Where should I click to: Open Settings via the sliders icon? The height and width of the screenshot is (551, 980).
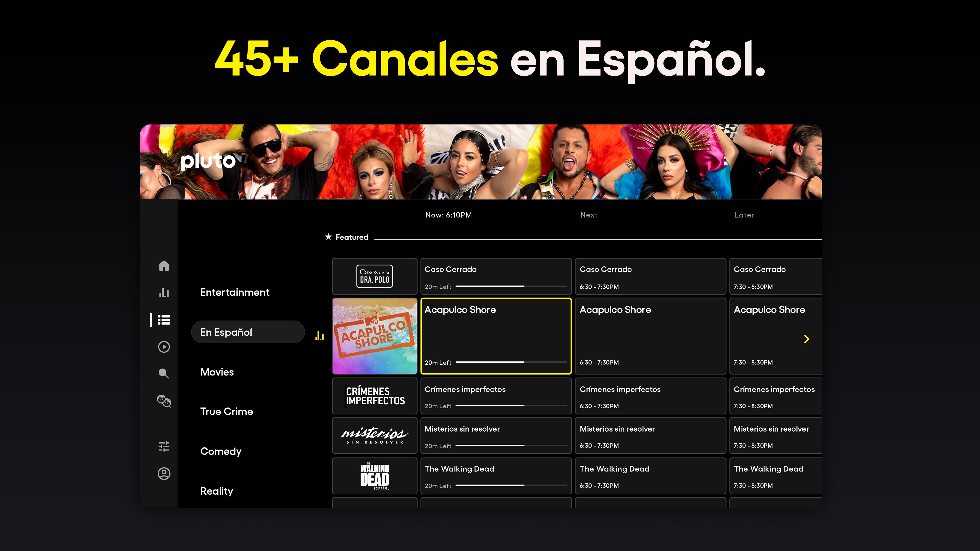164,447
